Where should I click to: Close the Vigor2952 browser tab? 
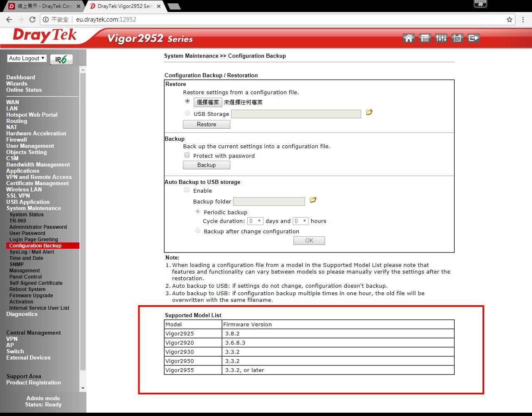(x=158, y=6)
